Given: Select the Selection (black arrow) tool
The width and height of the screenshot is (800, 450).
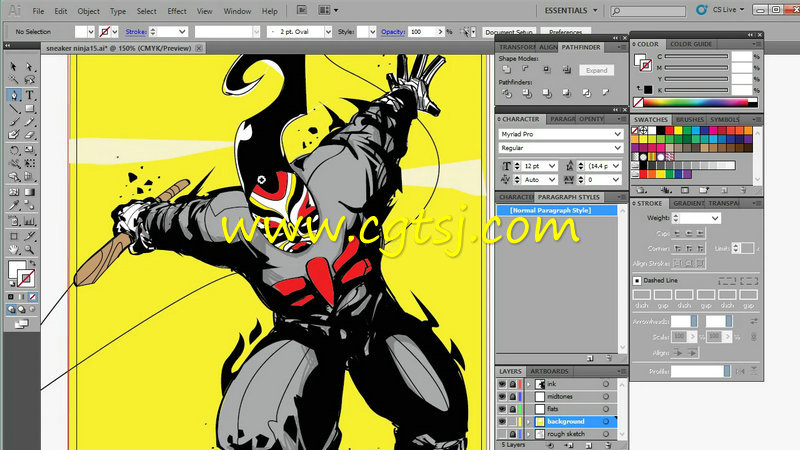Looking at the screenshot, I should point(14,67).
